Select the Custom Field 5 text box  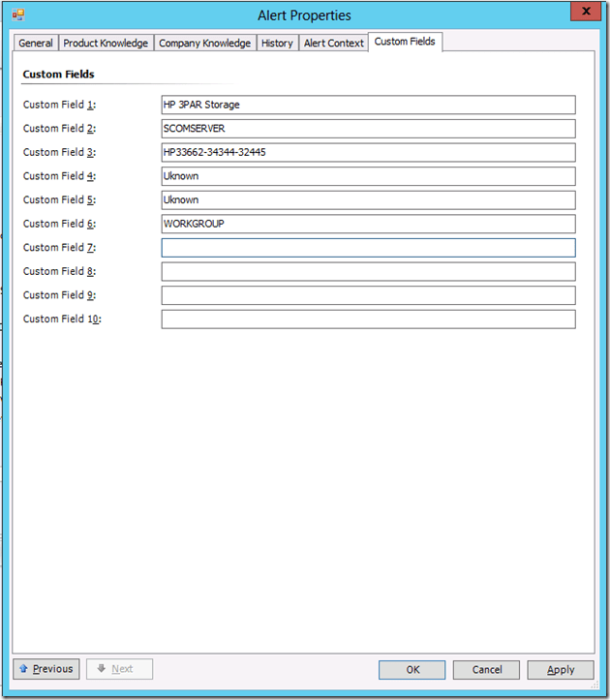[x=368, y=199]
